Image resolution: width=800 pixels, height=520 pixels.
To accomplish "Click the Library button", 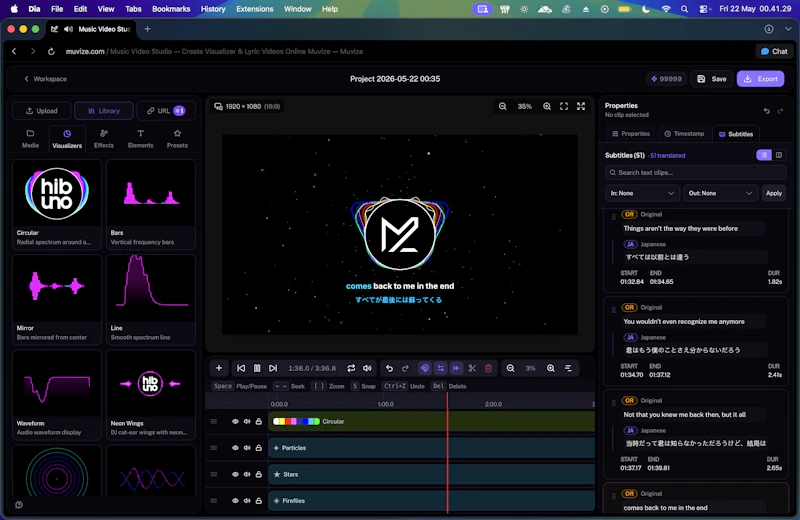I will point(104,111).
